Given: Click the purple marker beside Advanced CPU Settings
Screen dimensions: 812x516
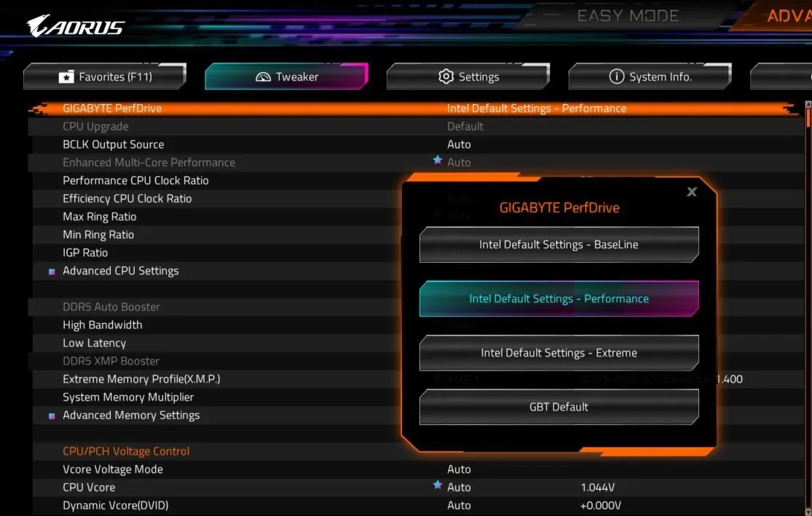Looking at the screenshot, I should coord(50,271).
